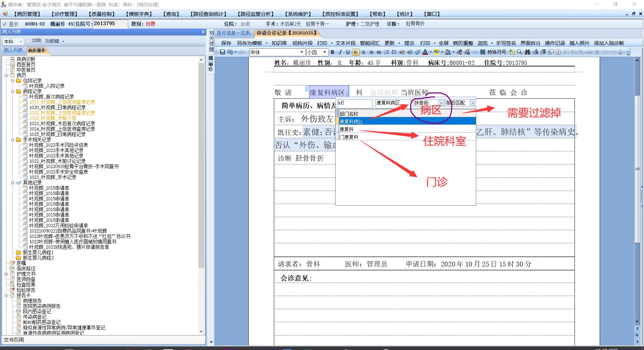Expand the 护理文书 tree node

point(6,274)
